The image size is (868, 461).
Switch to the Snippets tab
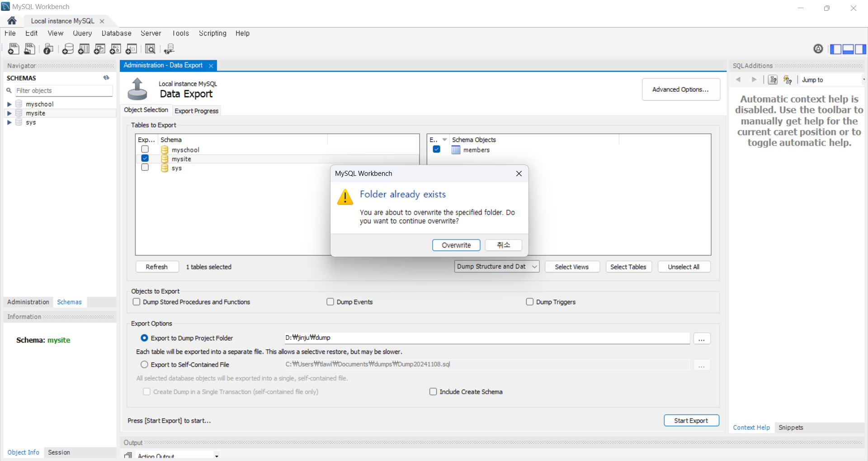[x=791, y=428]
